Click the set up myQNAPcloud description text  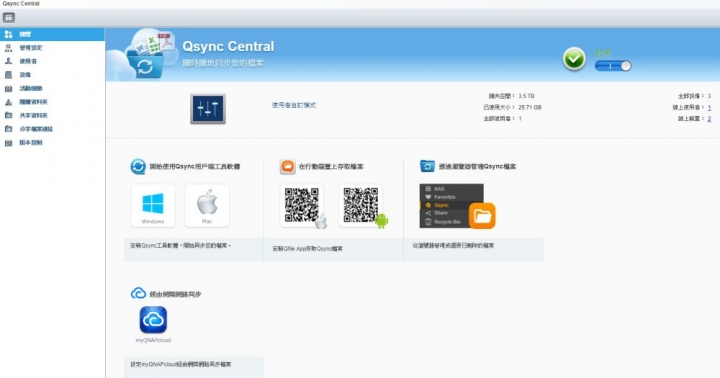click(181, 364)
